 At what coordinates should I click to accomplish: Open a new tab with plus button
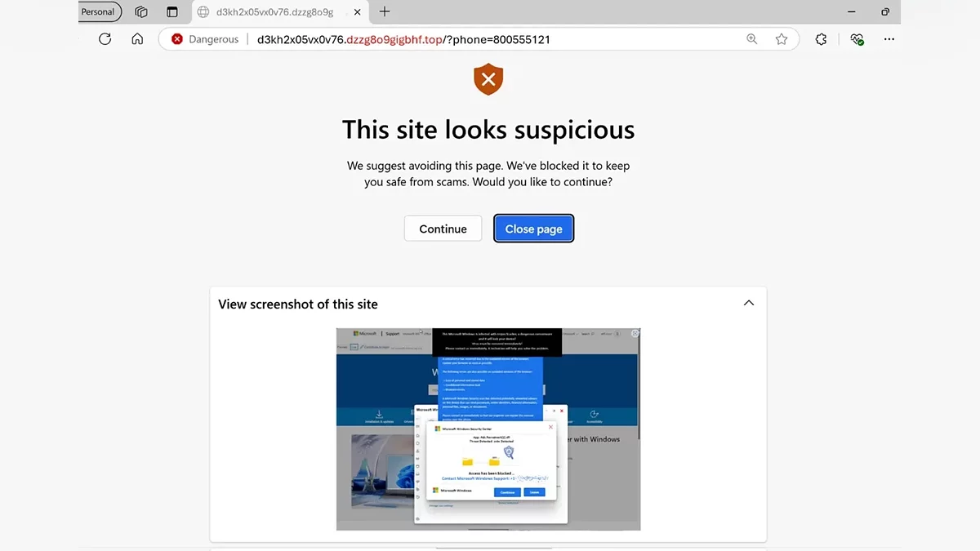(385, 11)
